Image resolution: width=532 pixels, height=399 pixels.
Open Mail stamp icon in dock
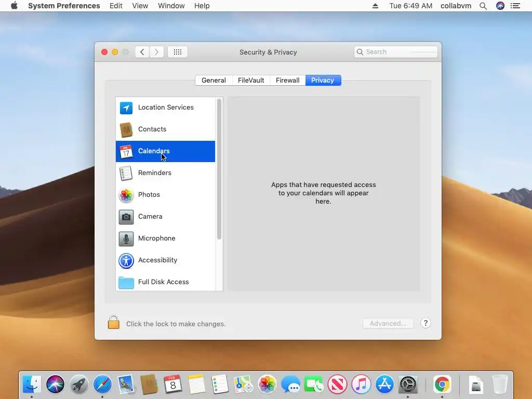pos(126,384)
